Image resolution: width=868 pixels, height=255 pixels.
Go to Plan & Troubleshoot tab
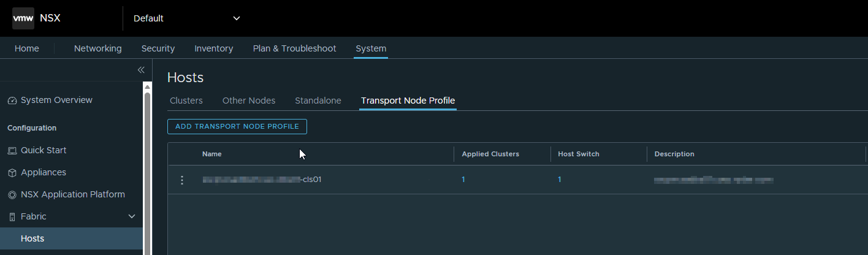[294, 48]
